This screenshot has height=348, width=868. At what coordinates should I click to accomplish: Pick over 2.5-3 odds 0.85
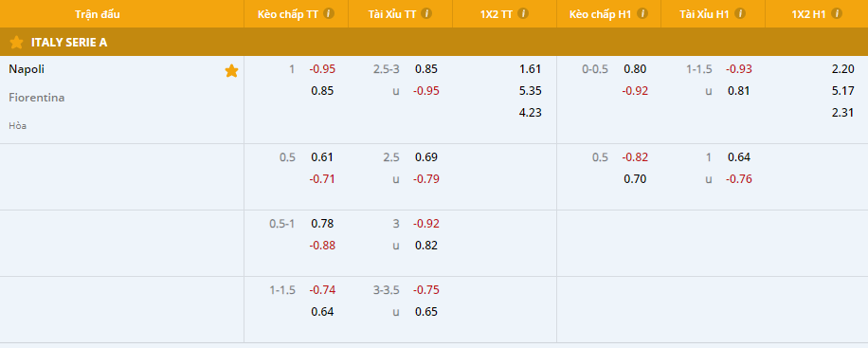(x=426, y=69)
